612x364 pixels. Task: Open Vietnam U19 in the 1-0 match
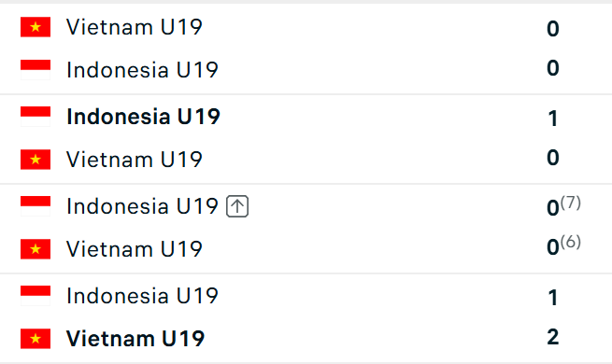pos(135,160)
